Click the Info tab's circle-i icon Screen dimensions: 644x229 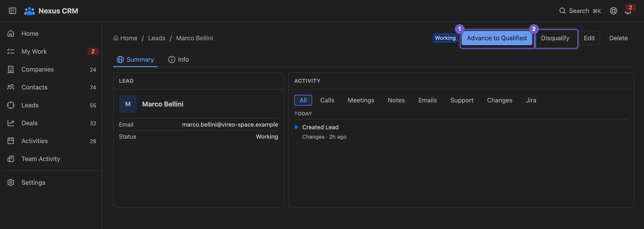pyautogui.click(x=172, y=59)
